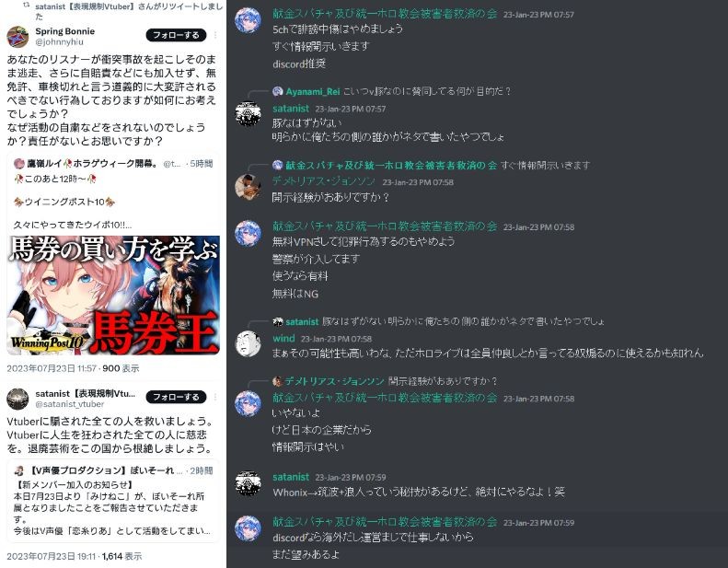Open the 馬券王 Winning Post 10 thumbnail
The image size is (728, 568).
point(113,296)
